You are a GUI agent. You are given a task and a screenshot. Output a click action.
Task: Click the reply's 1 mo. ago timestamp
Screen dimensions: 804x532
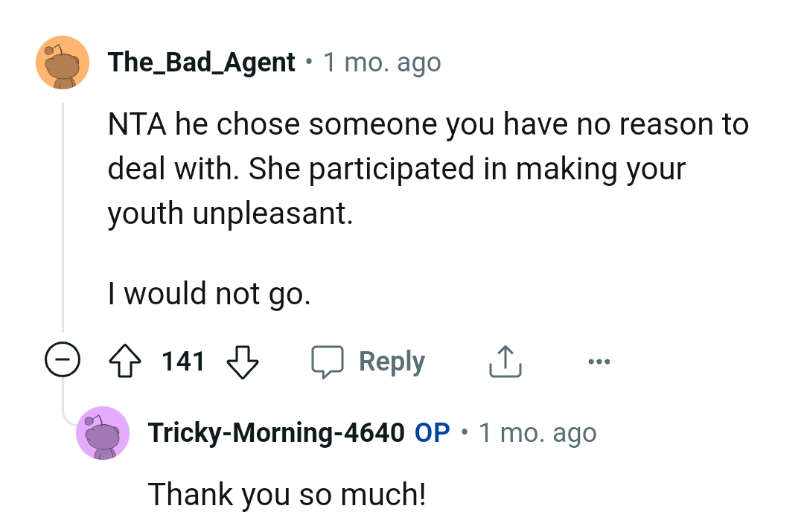pyautogui.click(x=537, y=432)
